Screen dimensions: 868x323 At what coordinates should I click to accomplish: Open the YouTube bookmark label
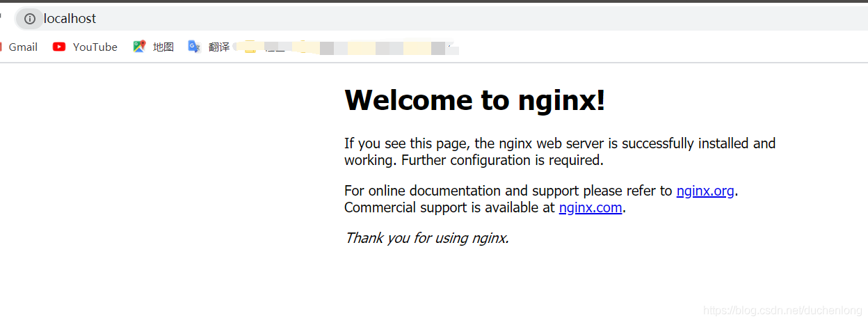95,47
